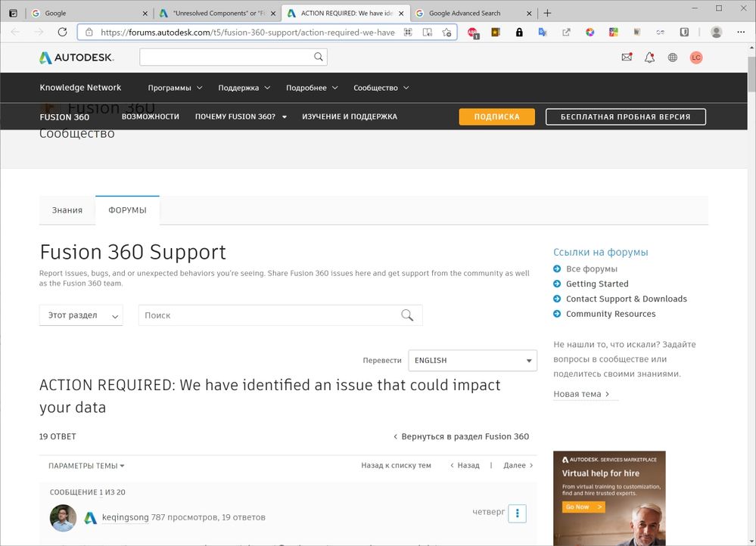Reload the page with refresh icon

pos(62,33)
